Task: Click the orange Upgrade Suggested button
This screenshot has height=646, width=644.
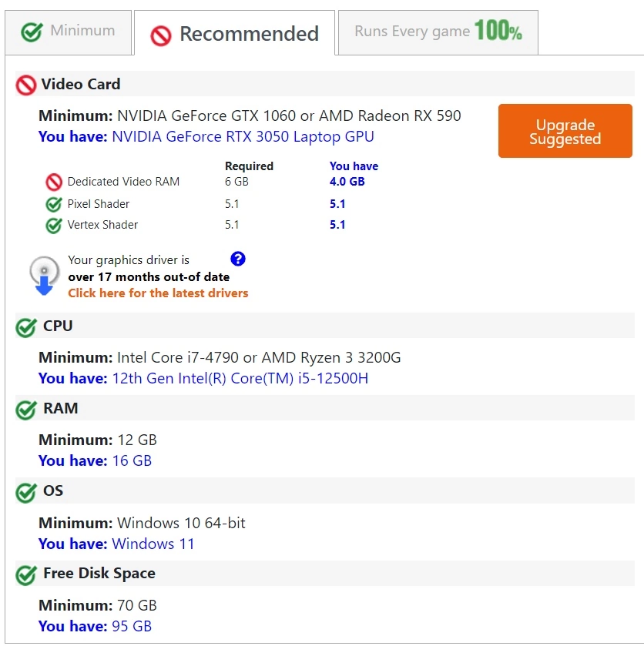Action: point(565,131)
